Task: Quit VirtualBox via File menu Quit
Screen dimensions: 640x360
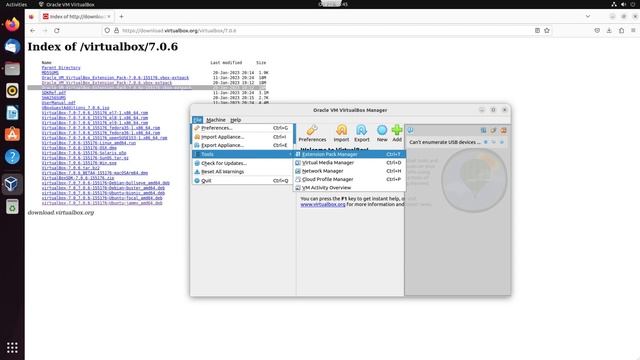Action: 242,180
